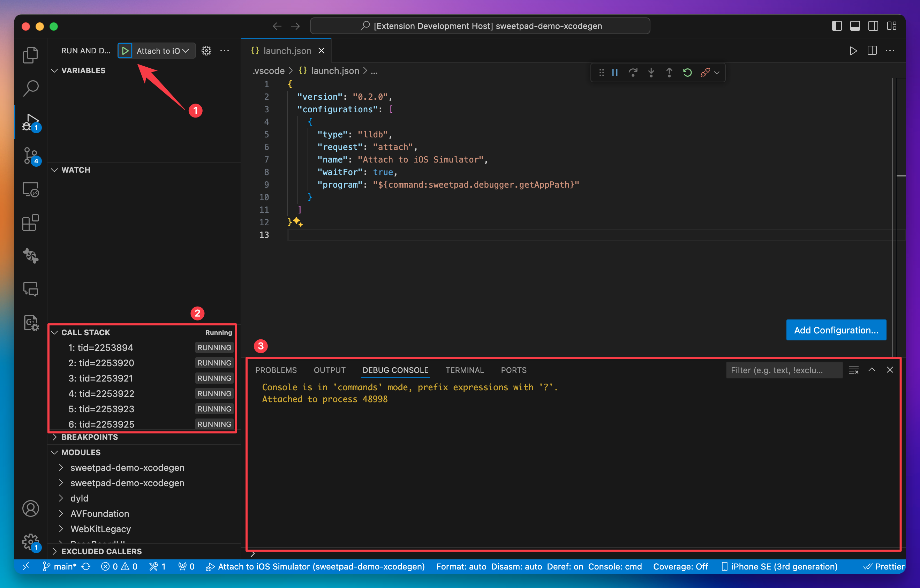Open the Search view icon
This screenshot has width=920, height=588.
pos(30,88)
